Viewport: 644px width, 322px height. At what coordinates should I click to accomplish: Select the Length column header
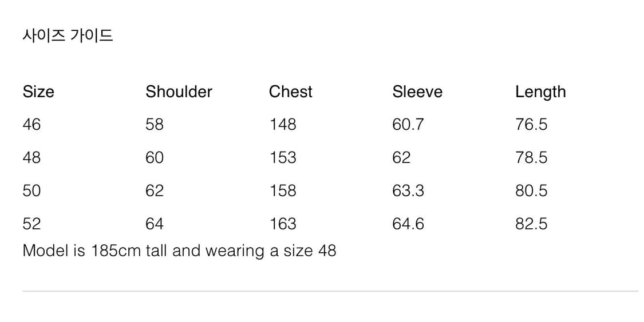[x=540, y=92]
